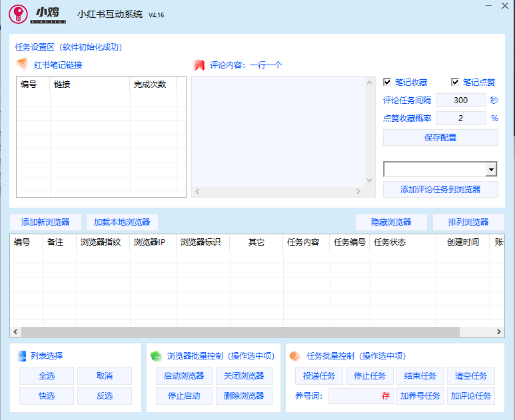Click the 全选 button

click(x=47, y=376)
